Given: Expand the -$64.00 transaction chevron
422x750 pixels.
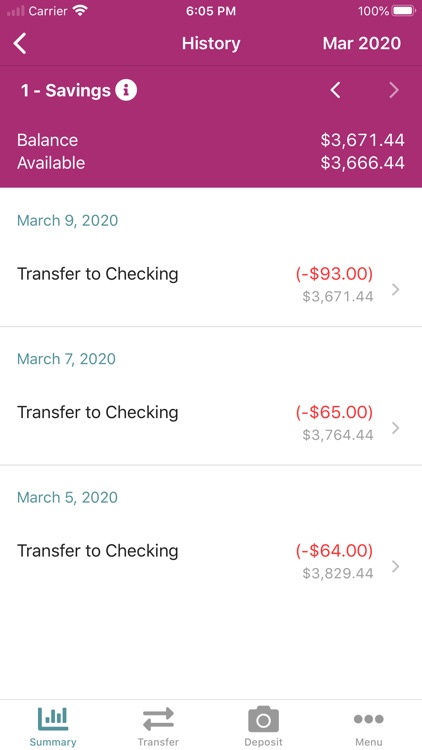Looking at the screenshot, I should point(395,566).
